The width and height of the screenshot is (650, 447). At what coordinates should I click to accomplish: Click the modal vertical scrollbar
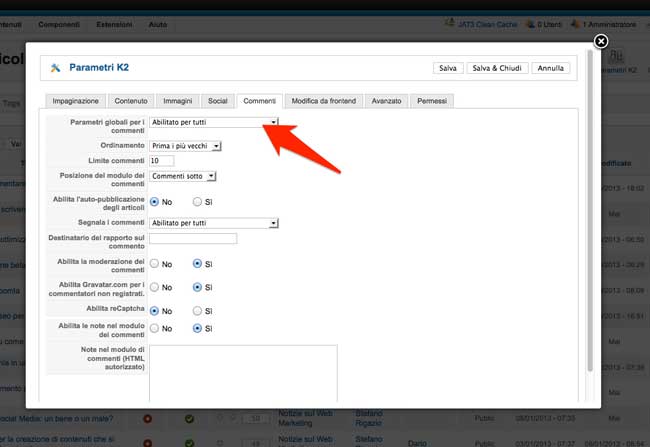pyautogui.click(x=590, y=211)
